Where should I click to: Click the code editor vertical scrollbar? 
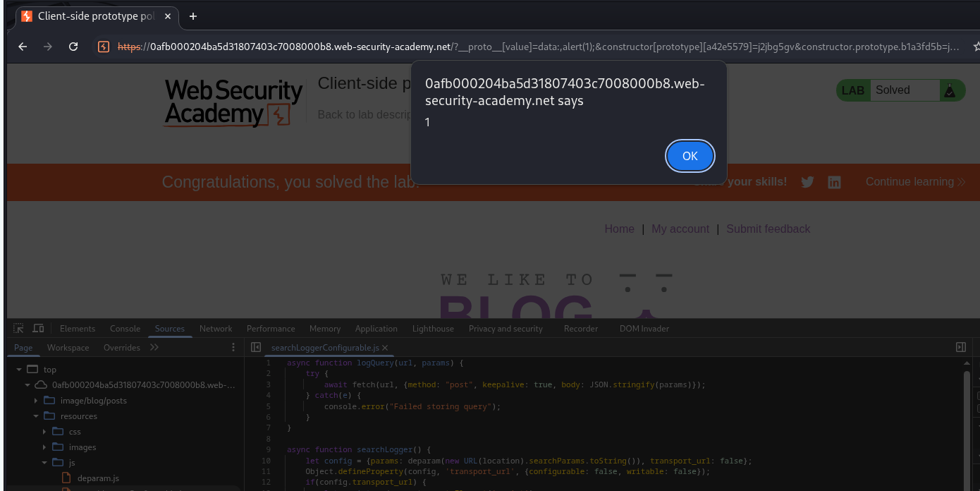(967, 423)
